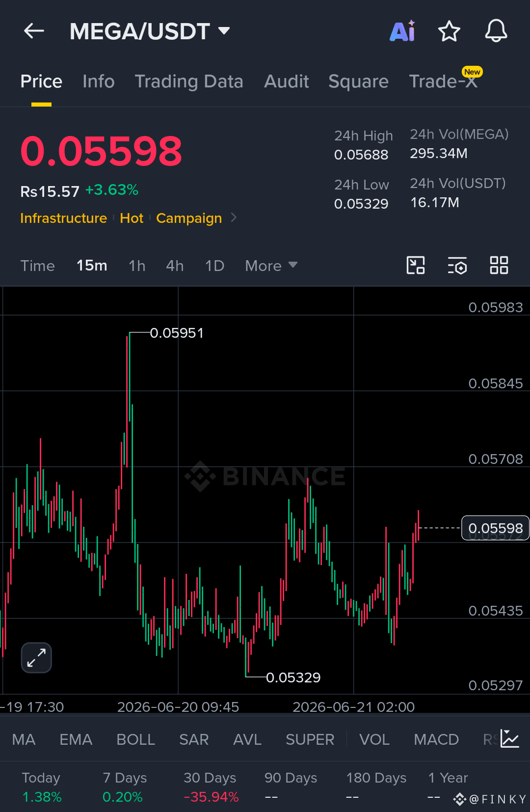Tap the 30 Days -35.94% performance

coord(211,787)
